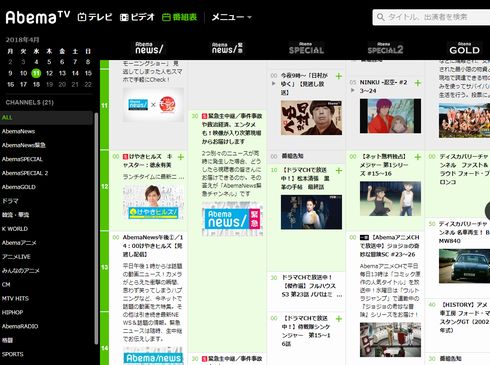This screenshot has height=365, width=490.
Task: Pick April 4 in the calendar
Action: point(36,62)
